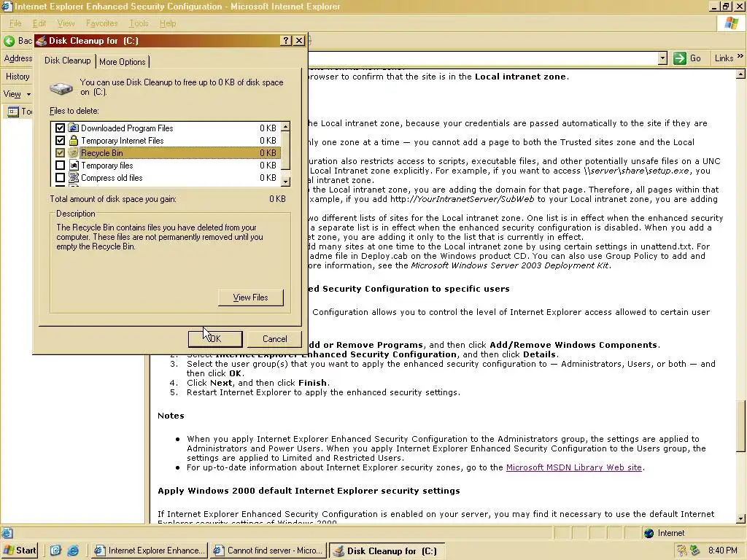Click the Address bar label
Image resolution: width=747 pixels, height=560 pixels.
click(18, 58)
